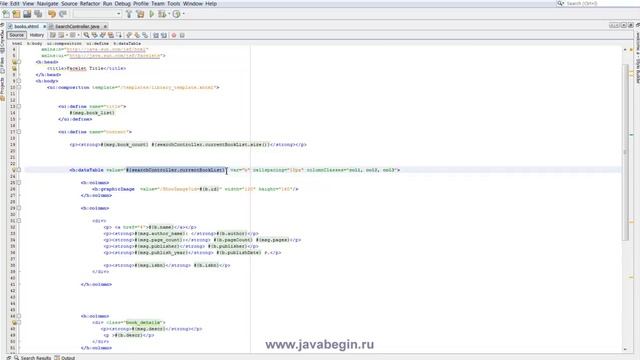The width and height of the screenshot is (640, 360).
Task: Close the books.xhtml tab
Action: click(44, 26)
